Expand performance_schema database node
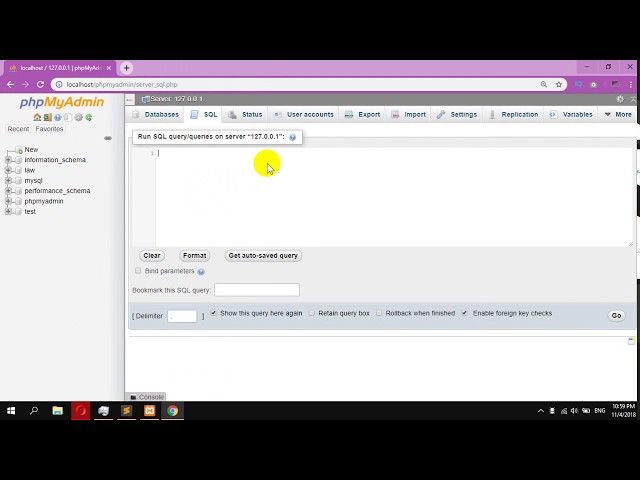The width and height of the screenshot is (640, 480). tap(8, 191)
